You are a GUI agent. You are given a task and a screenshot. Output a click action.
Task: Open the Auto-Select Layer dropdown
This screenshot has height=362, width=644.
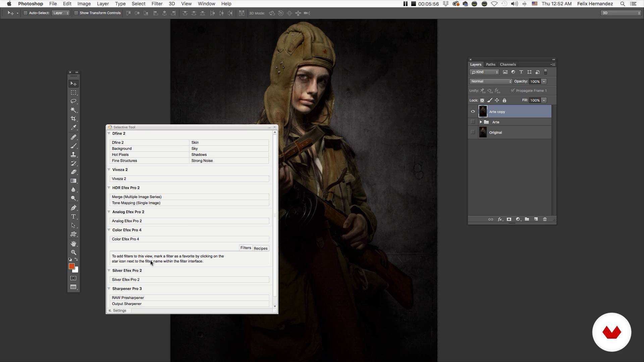point(61,13)
